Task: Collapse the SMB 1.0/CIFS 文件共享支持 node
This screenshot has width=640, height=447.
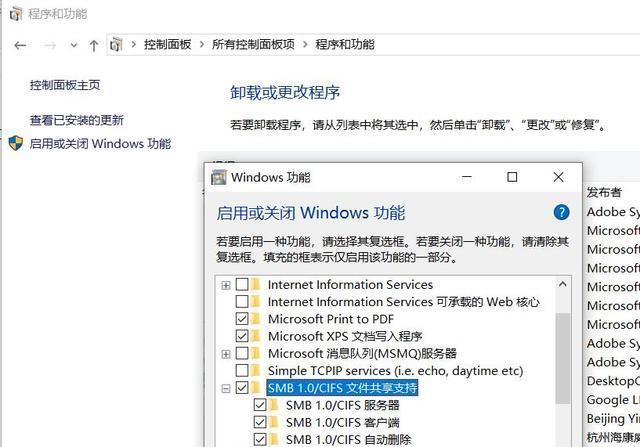Action: [226, 389]
